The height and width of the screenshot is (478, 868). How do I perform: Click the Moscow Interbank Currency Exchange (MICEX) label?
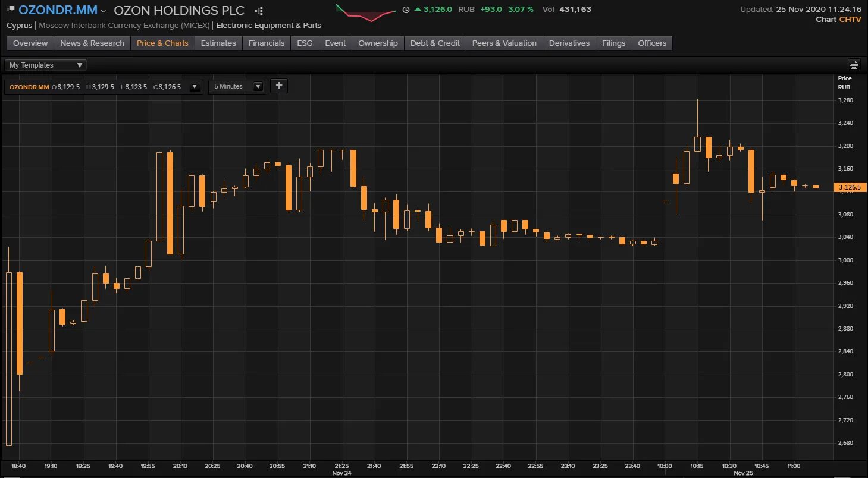(x=124, y=26)
